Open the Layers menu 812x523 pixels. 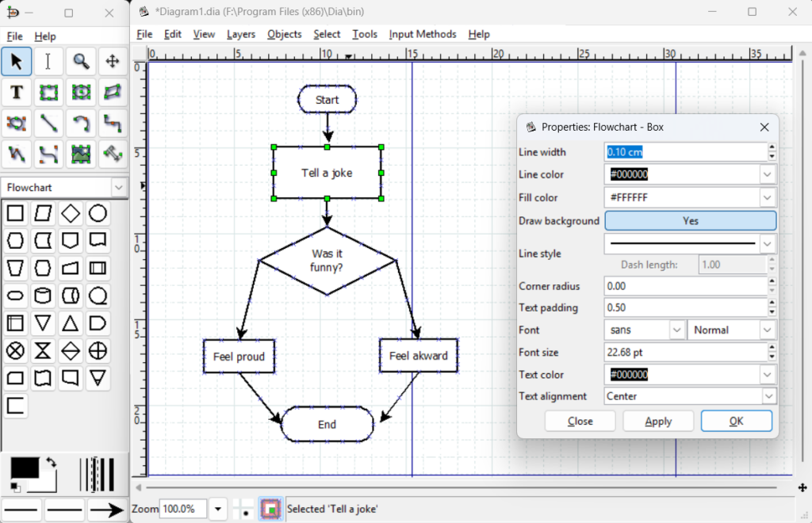[241, 34]
